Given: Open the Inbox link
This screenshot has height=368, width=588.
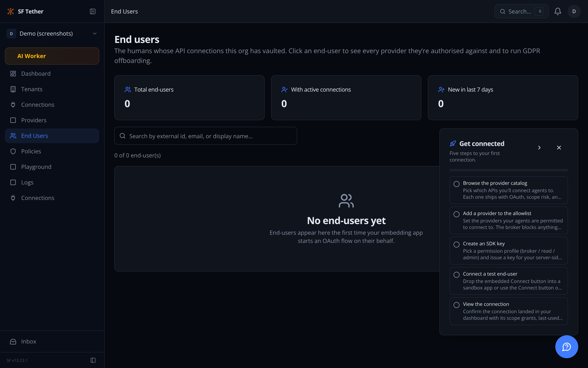Looking at the screenshot, I should tap(52, 341).
